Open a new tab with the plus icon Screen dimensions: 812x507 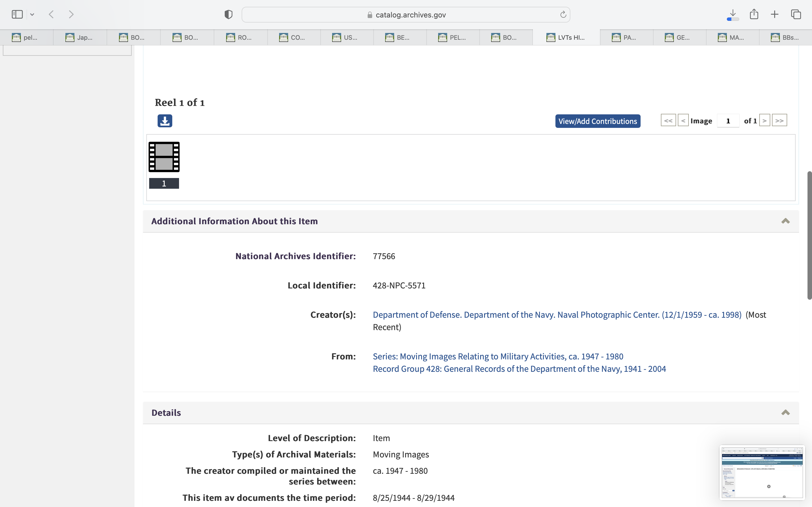coord(775,14)
